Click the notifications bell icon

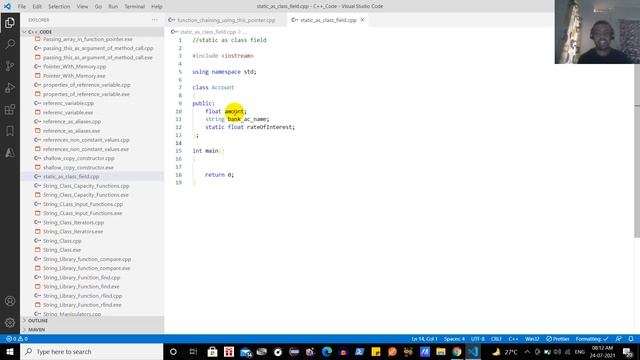[631, 339]
